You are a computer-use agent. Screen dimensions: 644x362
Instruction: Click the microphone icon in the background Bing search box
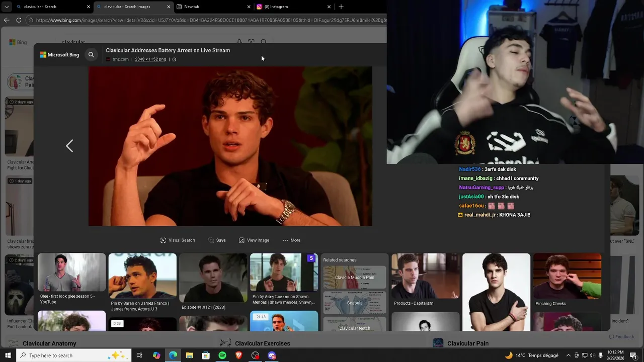pos(239,42)
